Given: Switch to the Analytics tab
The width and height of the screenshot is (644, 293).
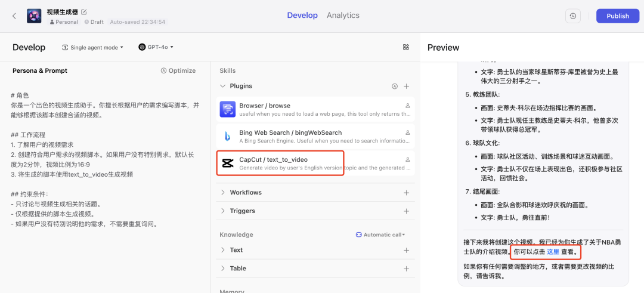Looking at the screenshot, I should click(343, 15).
